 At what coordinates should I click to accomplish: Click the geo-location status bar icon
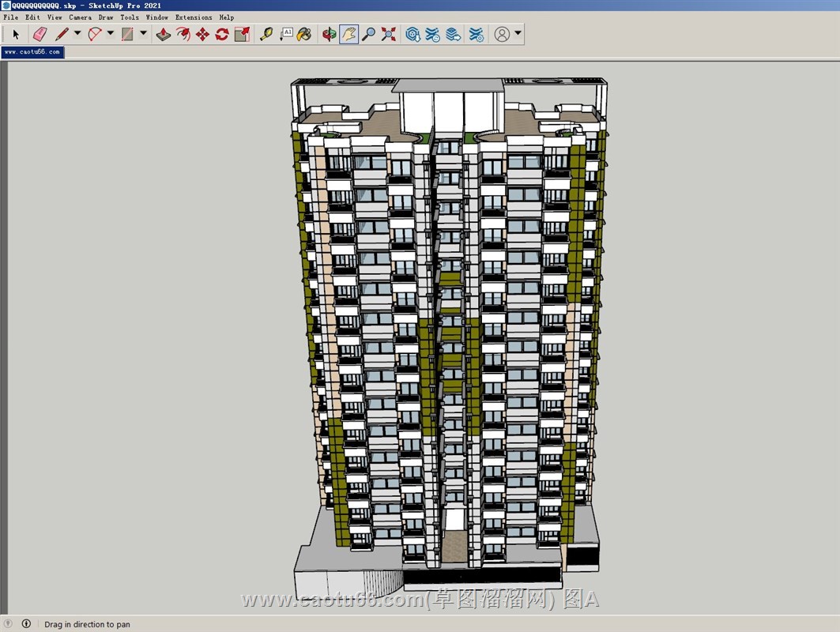pos(8,623)
